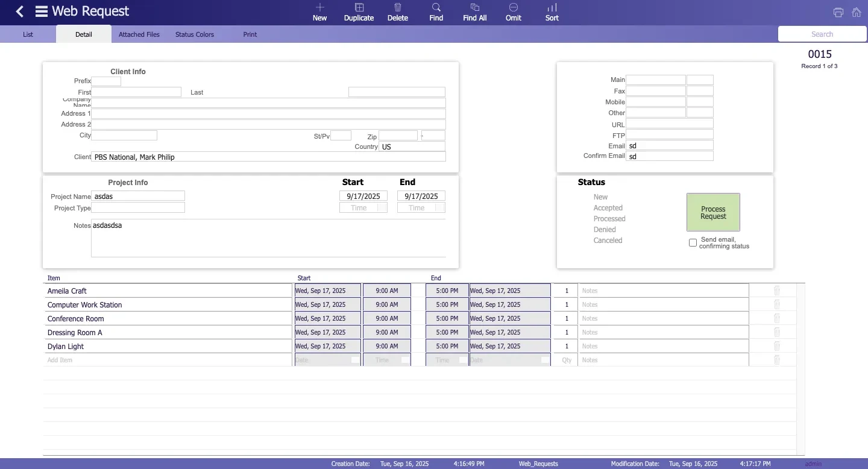Show the Status Colors tab
868x469 pixels.
coord(195,34)
